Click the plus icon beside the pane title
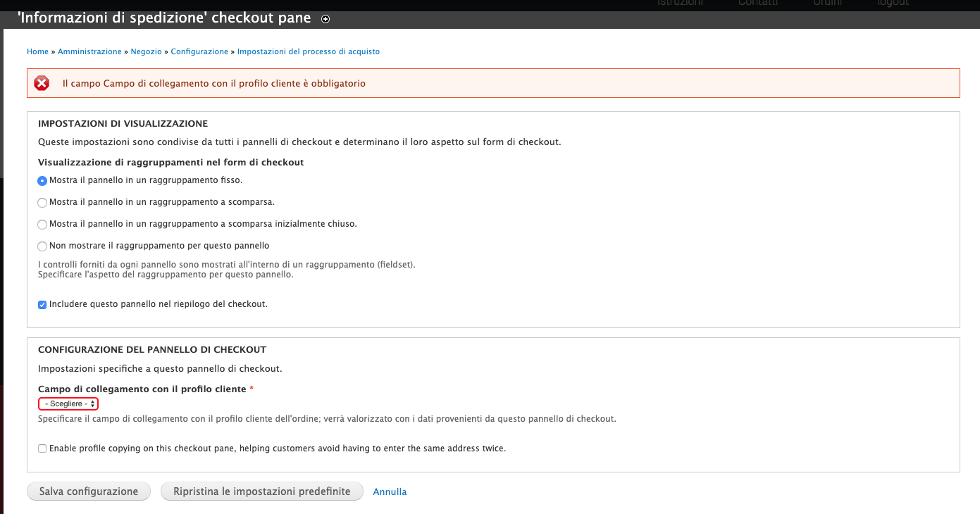The width and height of the screenshot is (980, 514). (325, 20)
